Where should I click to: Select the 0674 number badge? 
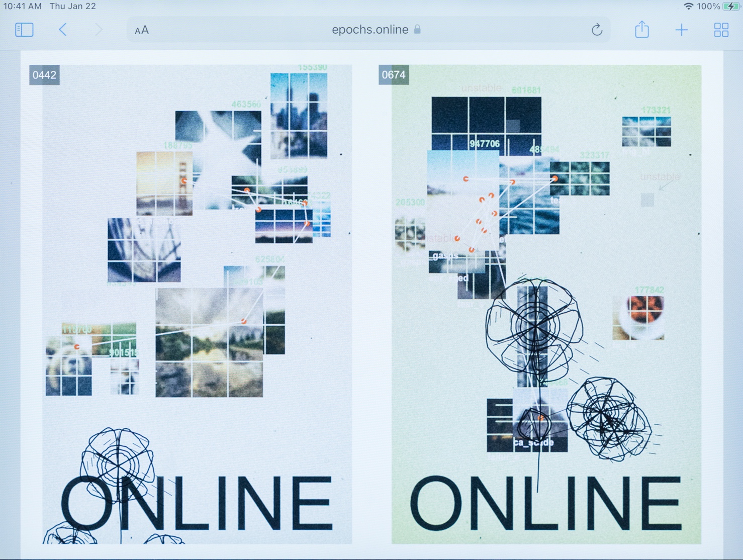[x=394, y=75]
